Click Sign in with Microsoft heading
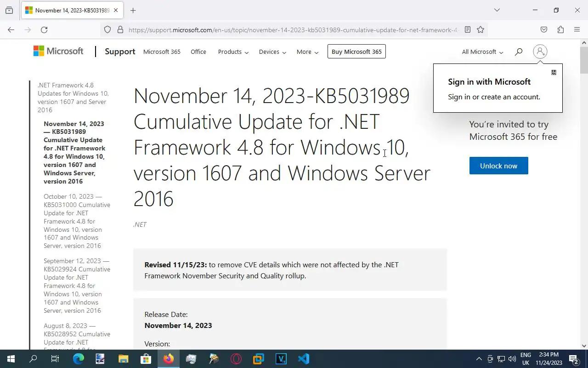This screenshot has width=588, height=368. (x=489, y=81)
